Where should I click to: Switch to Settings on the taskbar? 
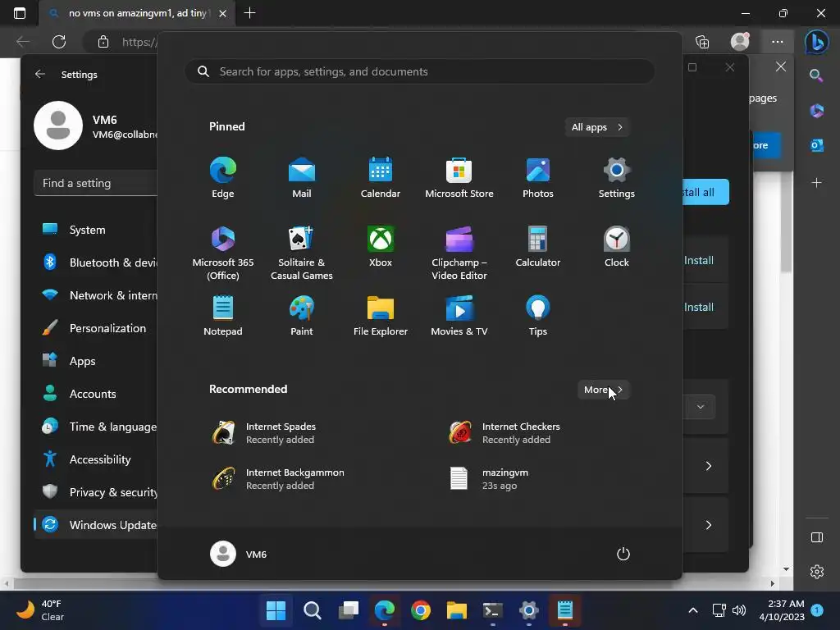529,610
